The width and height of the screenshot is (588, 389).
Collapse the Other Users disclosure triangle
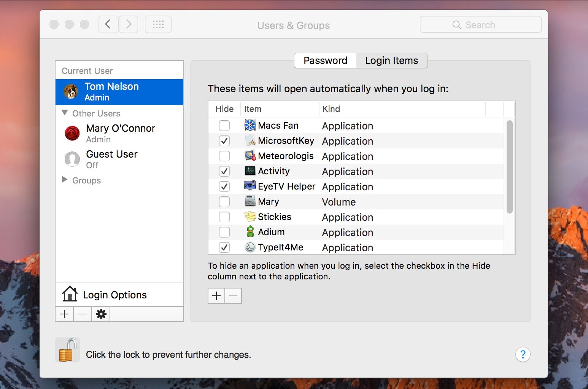pos(65,113)
